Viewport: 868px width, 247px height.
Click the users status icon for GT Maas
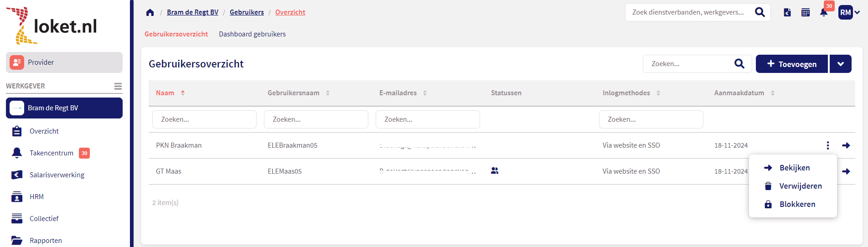click(495, 171)
